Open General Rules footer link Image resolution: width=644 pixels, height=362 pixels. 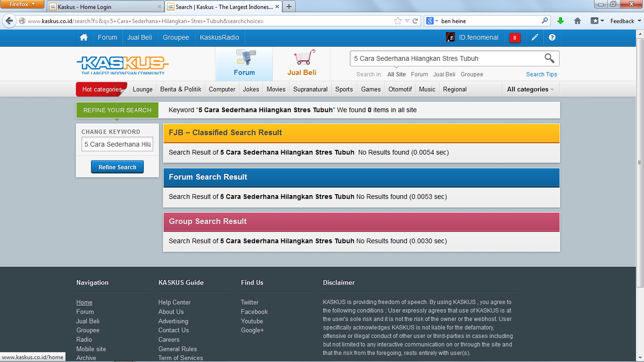click(178, 349)
